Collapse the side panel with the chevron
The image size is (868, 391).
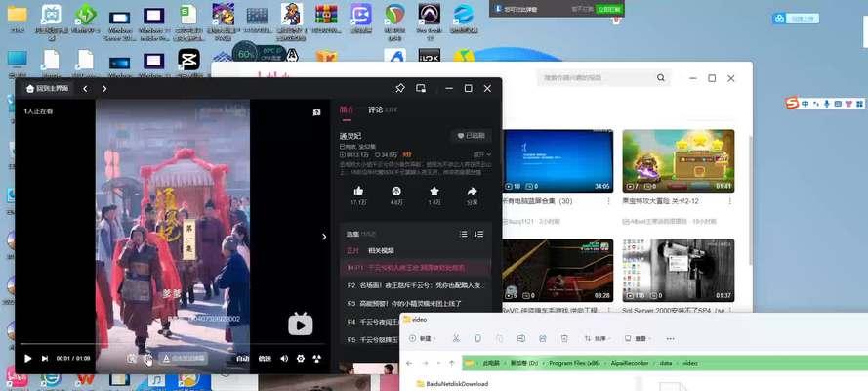point(324,237)
